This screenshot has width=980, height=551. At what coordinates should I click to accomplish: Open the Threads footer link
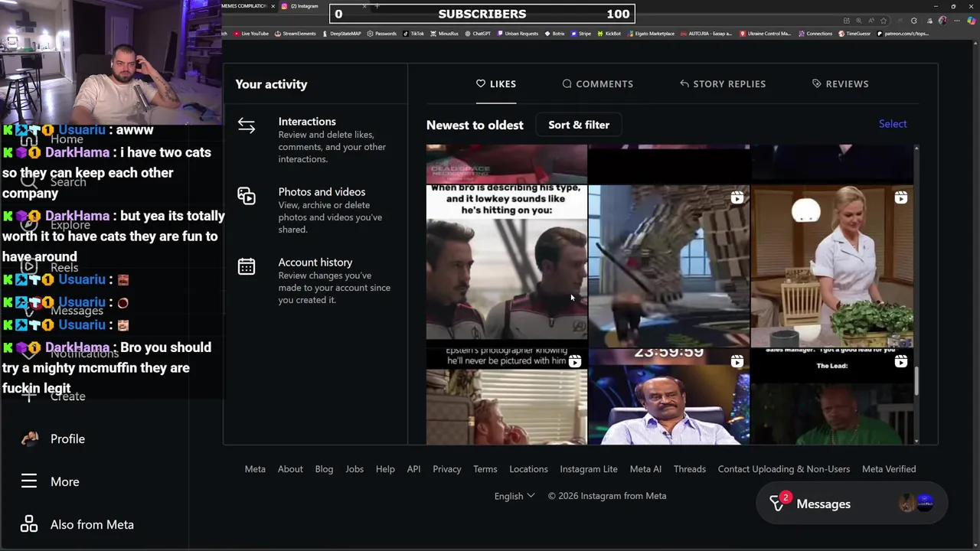[x=690, y=469]
